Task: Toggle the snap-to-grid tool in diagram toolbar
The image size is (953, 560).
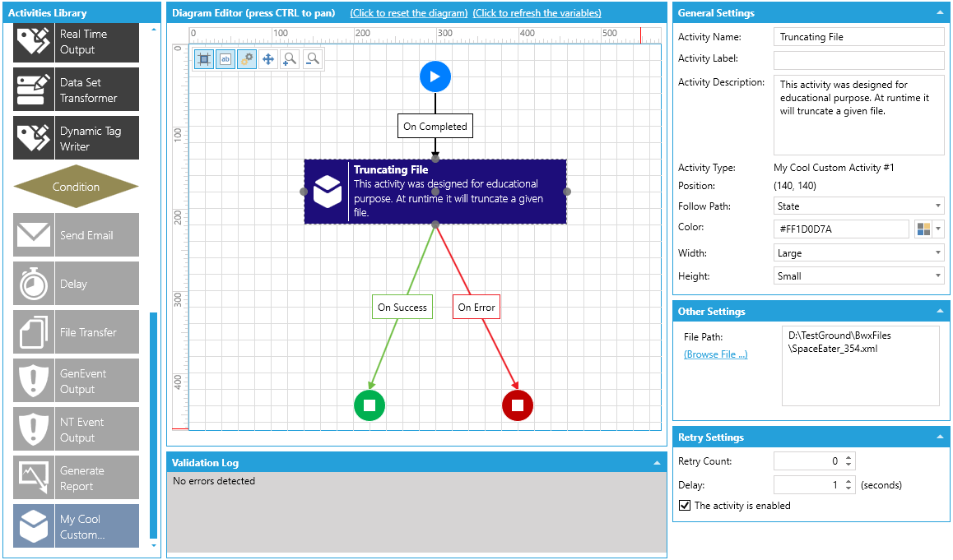Action: (x=204, y=59)
